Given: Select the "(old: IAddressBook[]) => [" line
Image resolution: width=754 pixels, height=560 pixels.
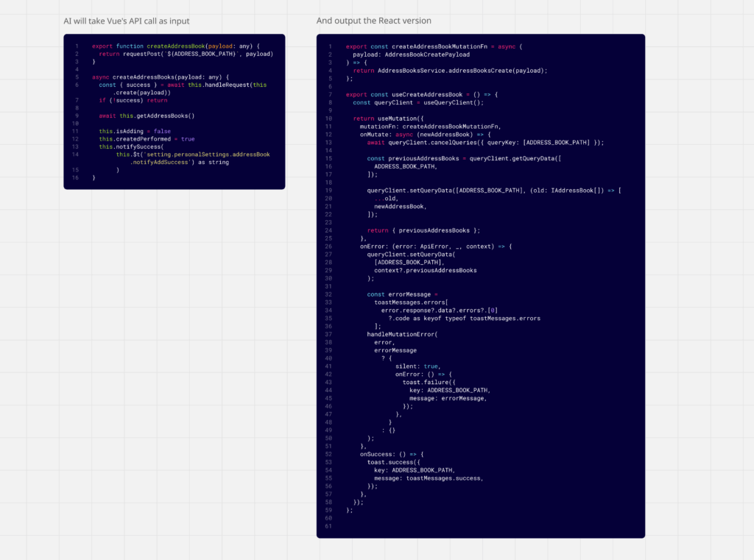Looking at the screenshot, I should point(494,191).
